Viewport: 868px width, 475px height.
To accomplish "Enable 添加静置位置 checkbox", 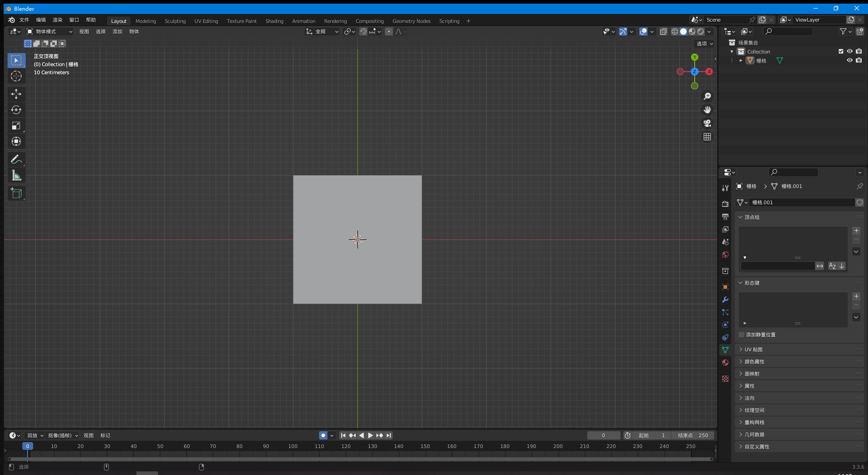I will click(x=741, y=335).
